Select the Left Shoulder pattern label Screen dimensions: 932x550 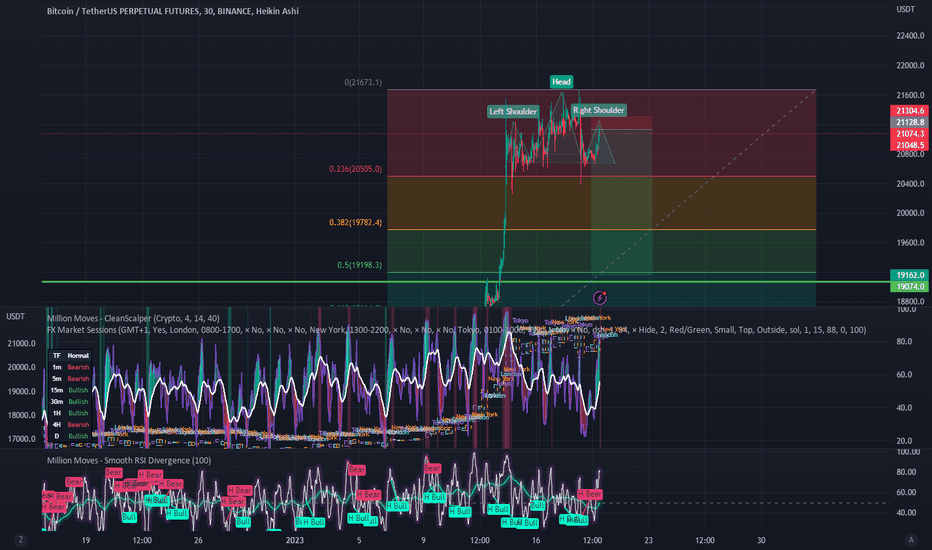click(513, 111)
